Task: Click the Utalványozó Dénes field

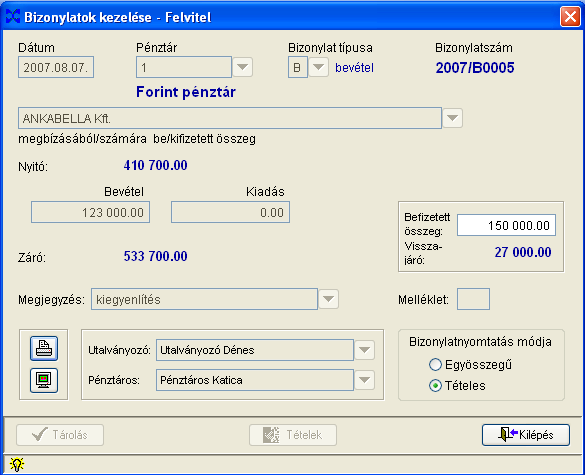Action: coord(255,350)
